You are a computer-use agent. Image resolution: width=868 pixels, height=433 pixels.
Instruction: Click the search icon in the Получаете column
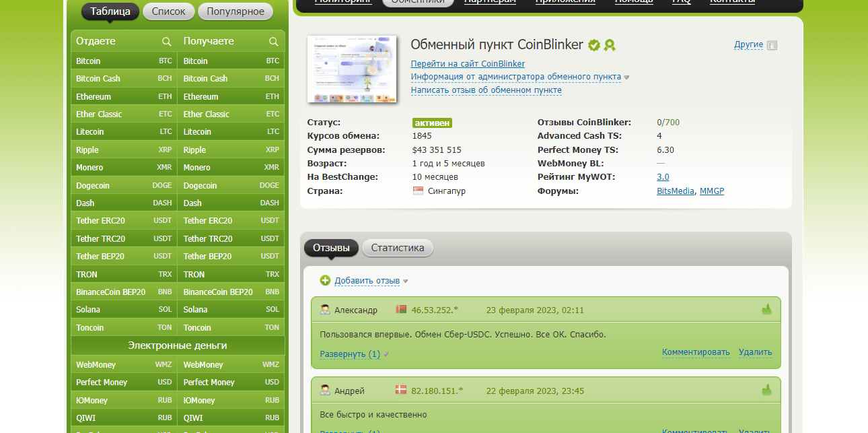[x=274, y=42]
